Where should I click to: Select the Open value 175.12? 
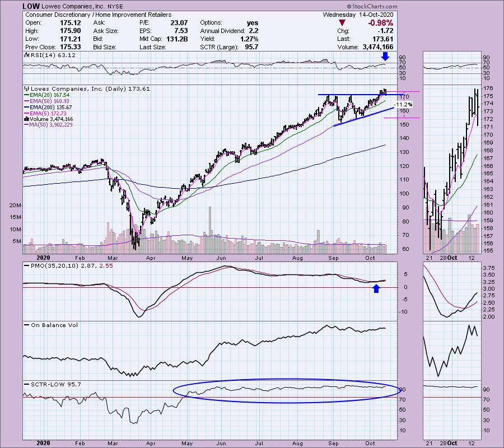coord(71,23)
